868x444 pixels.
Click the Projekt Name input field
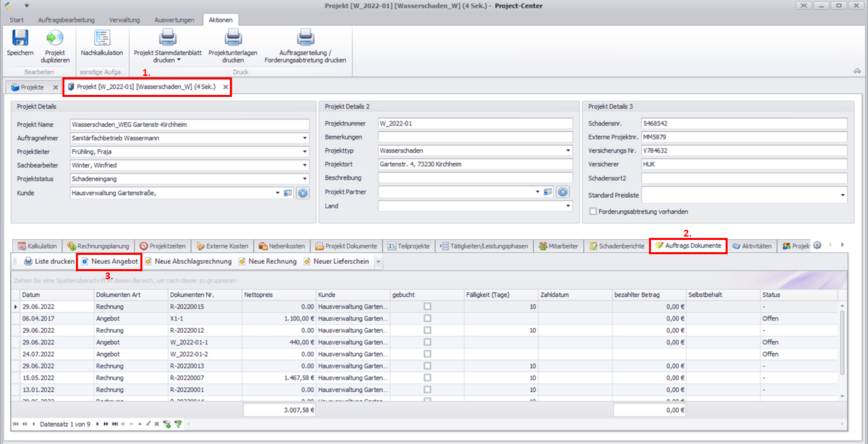point(189,124)
